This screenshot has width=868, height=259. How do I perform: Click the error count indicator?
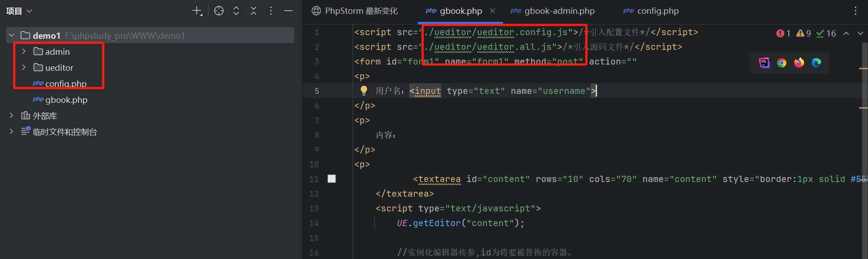(783, 33)
